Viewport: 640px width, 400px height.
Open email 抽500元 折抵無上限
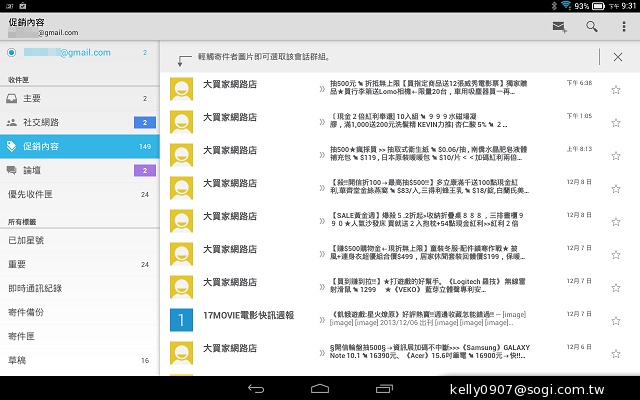click(428, 87)
